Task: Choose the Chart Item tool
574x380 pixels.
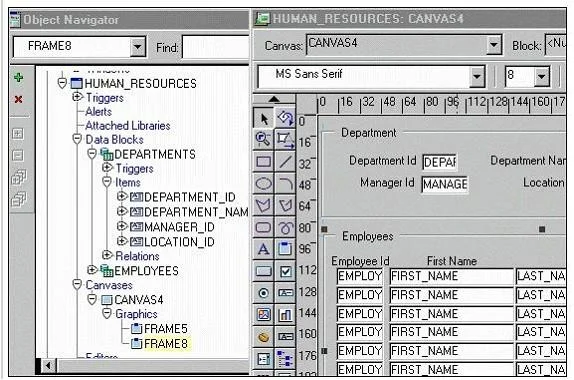Action: [x=285, y=315]
